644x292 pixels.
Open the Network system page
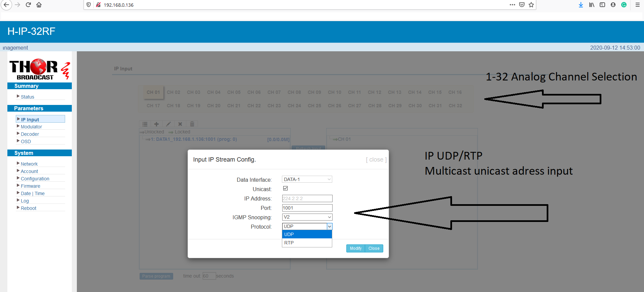coord(29,164)
